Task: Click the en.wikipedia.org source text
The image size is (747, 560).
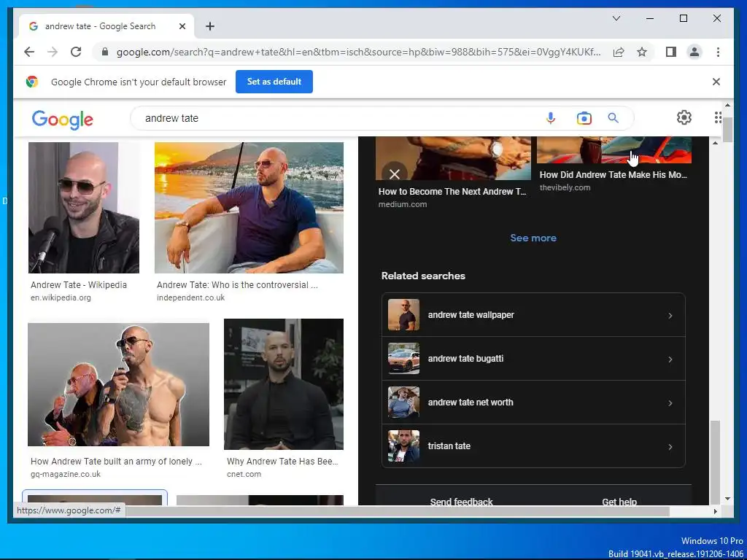Action: point(61,297)
